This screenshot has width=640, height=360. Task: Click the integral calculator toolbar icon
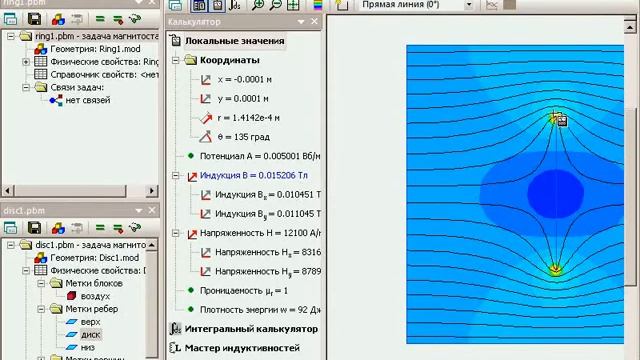[235, 5]
